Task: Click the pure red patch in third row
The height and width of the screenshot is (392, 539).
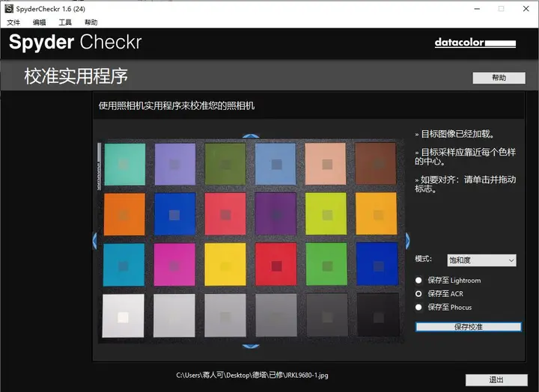Action: [275, 265]
